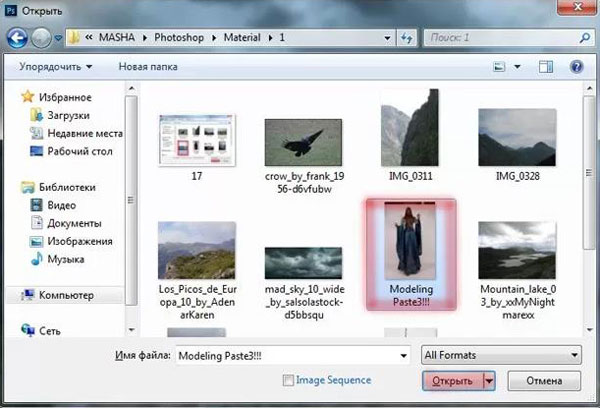Viewport: 600px width, 408px height.
Task: Open Документы library in sidebar
Action: click(x=75, y=223)
